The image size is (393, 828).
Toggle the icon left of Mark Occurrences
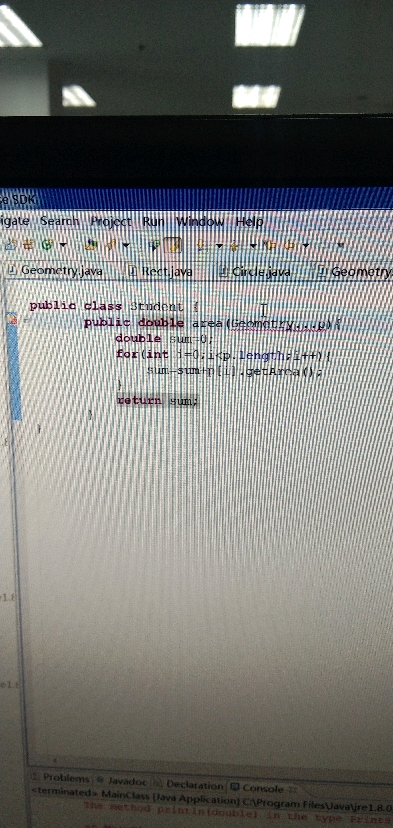coord(154,245)
